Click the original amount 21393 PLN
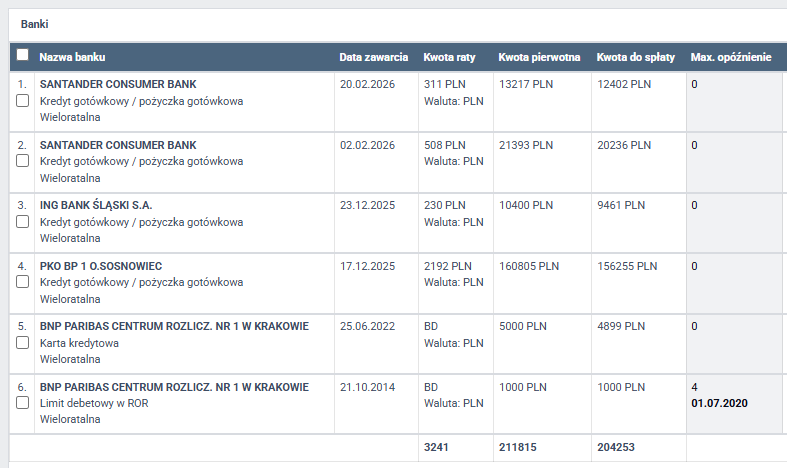Image resolution: width=787 pixels, height=468 pixels. (526, 145)
